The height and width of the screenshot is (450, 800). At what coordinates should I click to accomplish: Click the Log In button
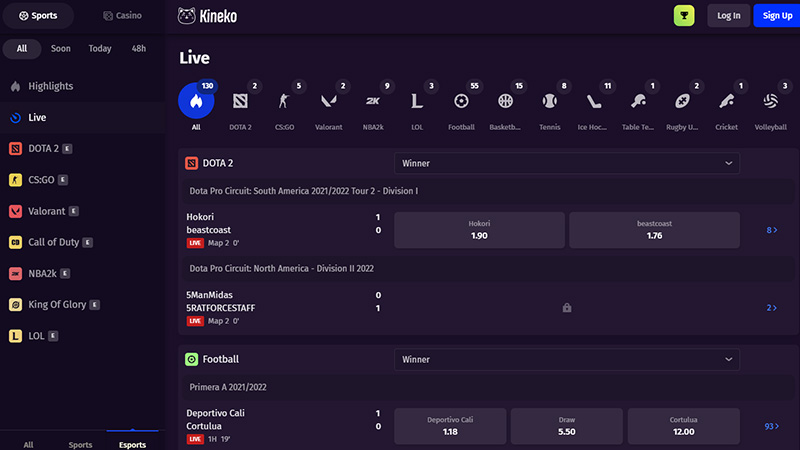pyautogui.click(x=729, y=16)
